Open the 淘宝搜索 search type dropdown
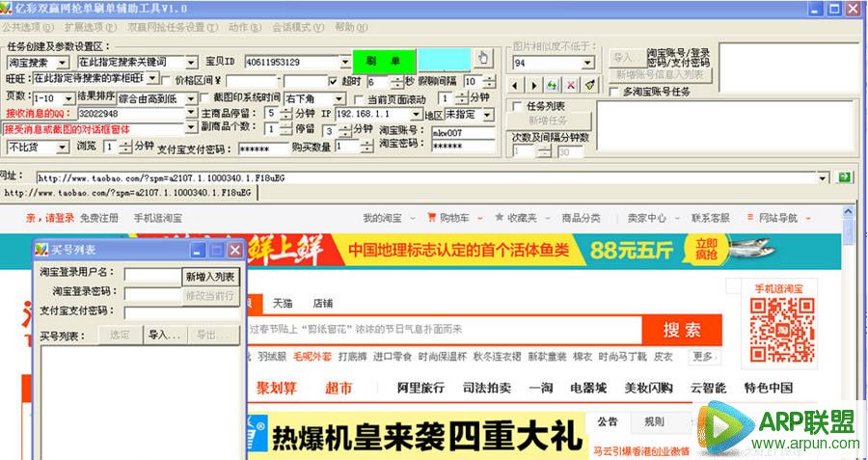 pyautogui.click(x=63, y=63)
